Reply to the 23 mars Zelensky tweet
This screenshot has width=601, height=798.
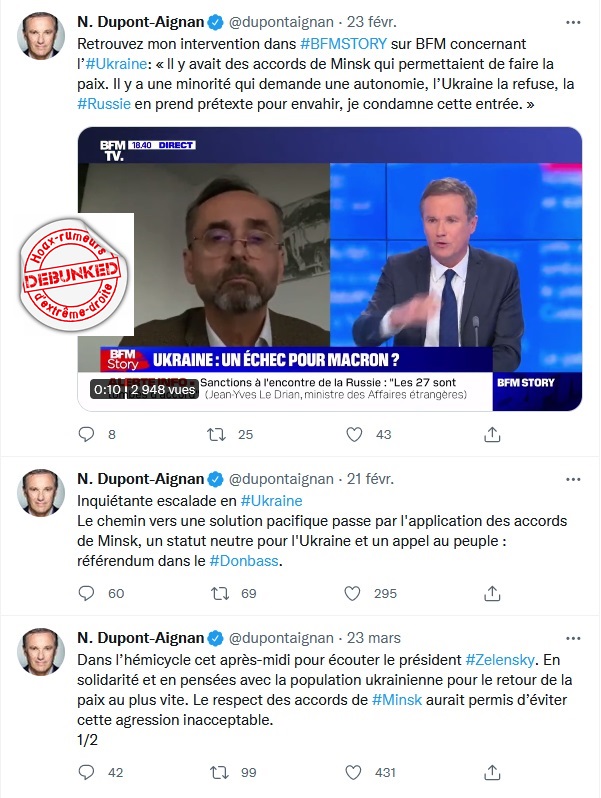point(86,772)
